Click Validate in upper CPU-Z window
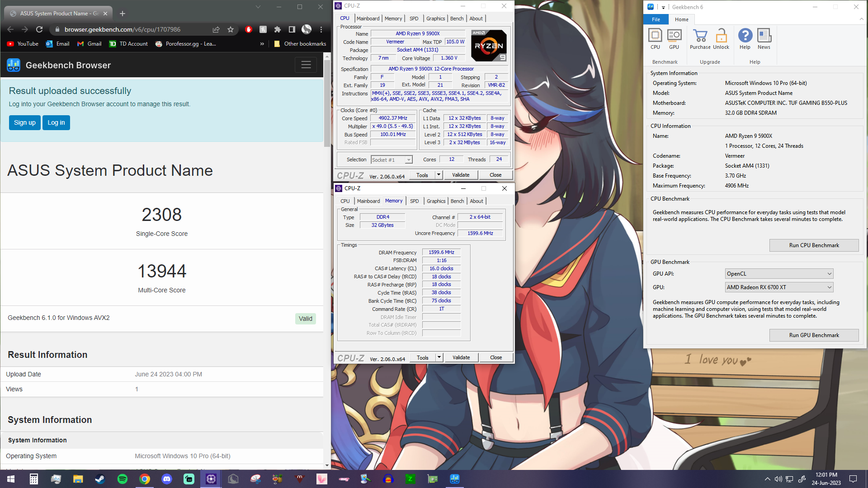Viewport: 868px width, 488px height. pyautogui.click(x=460, y=175)
